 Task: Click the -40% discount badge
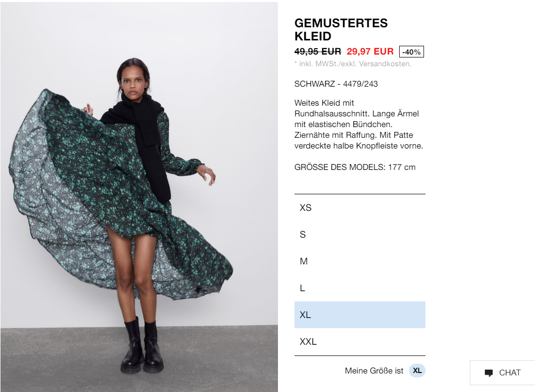[411, 52]
